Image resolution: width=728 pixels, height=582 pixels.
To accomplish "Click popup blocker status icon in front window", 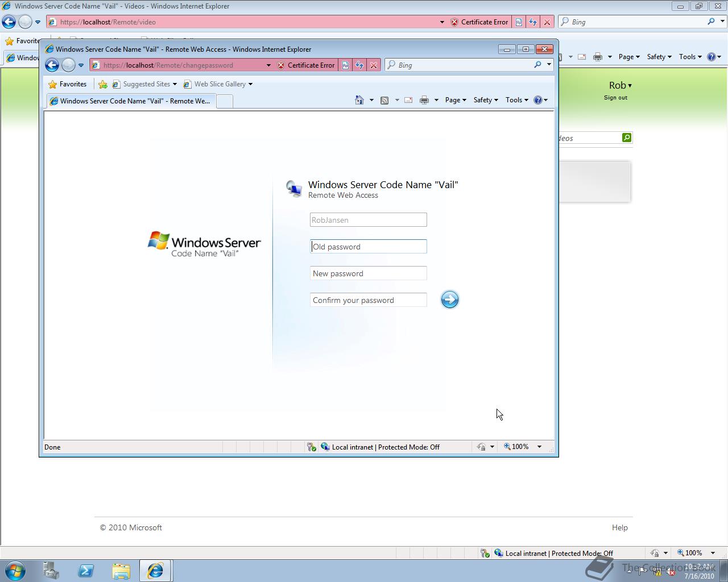I will point(311,447).
